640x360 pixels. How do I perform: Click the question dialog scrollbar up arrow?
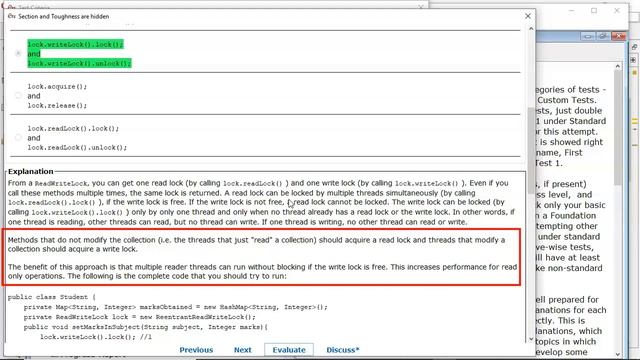click(x=531, y=29)
